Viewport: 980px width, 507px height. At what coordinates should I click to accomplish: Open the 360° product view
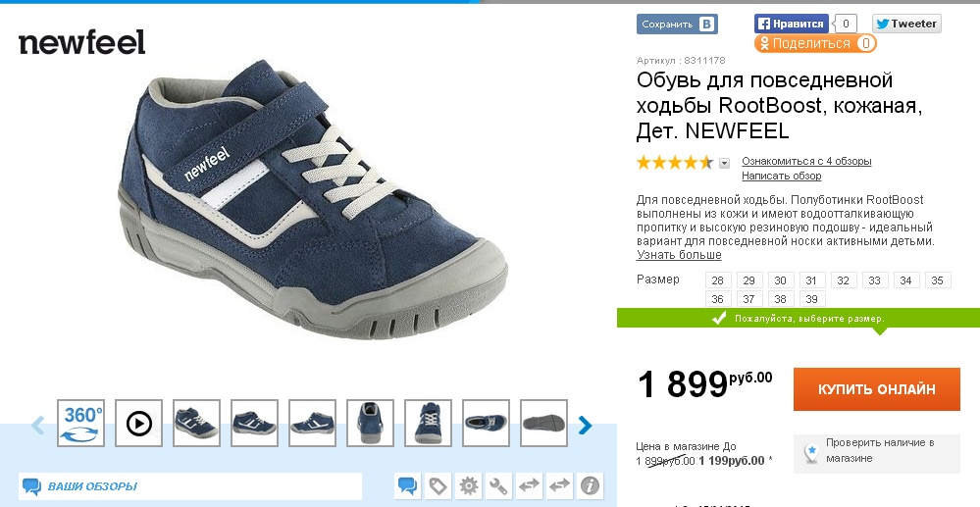(81, 424)
